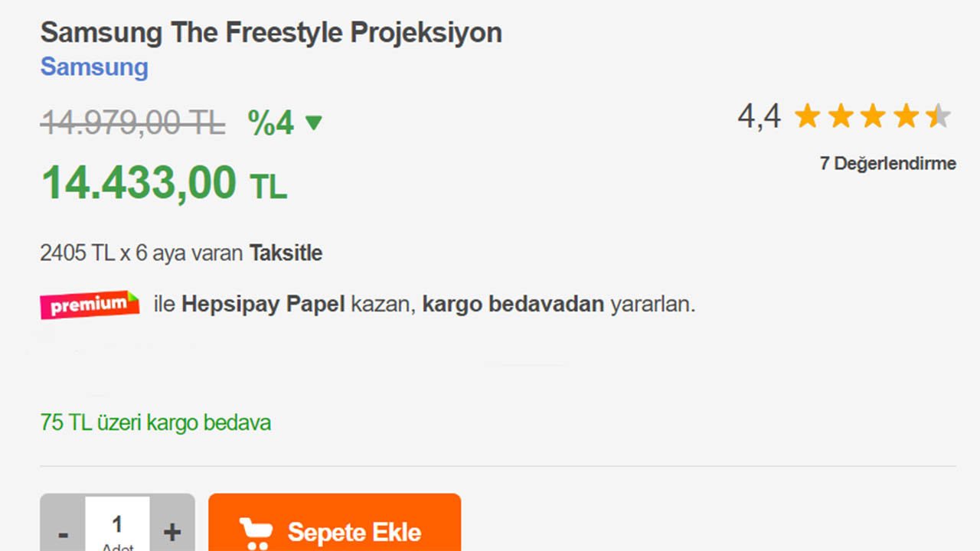980x551 pixels.
Task: Click the %4 discount percentage
Action: [270, 122]
